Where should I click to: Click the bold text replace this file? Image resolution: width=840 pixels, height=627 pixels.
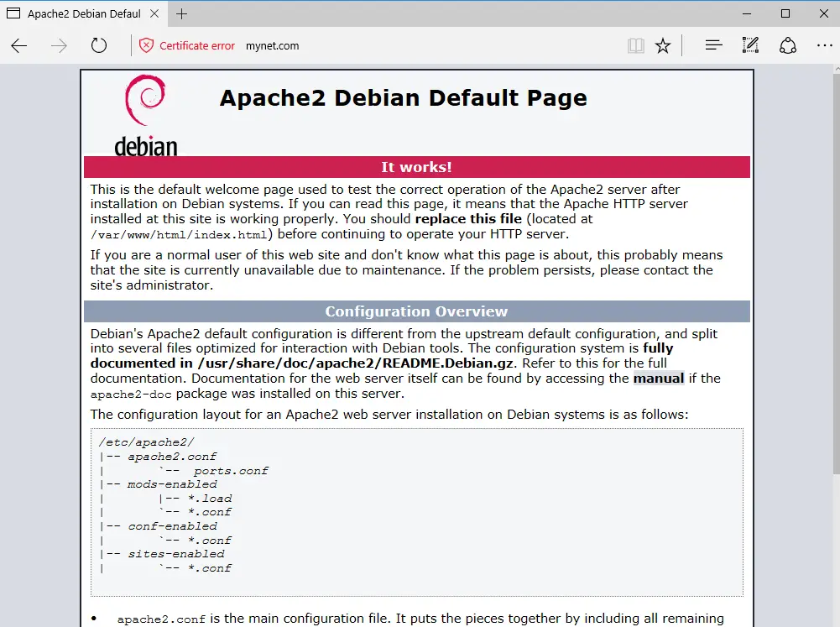[468, 219]
